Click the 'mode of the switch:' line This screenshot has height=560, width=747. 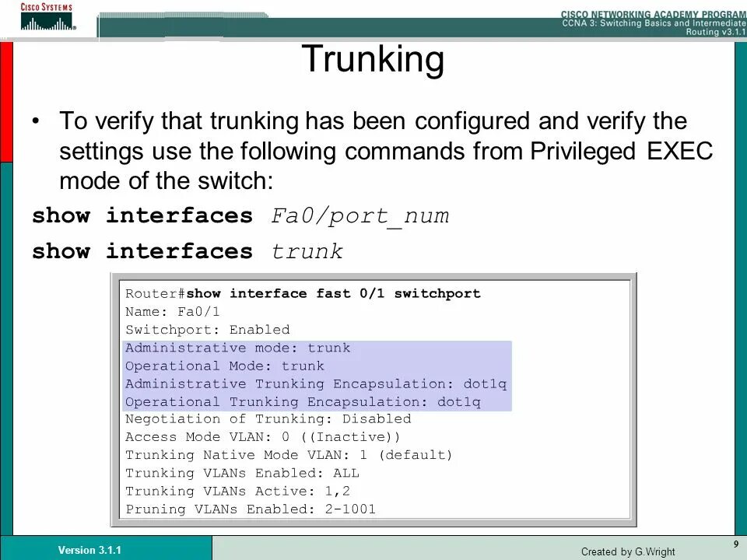(167, 181)
